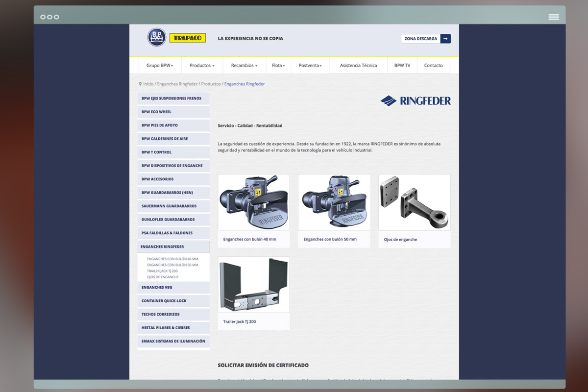Image resolution: width=588 pixels, height=392 pixels.
Task: Open the Ojos de enganche product image
Action: coord(415,202)
